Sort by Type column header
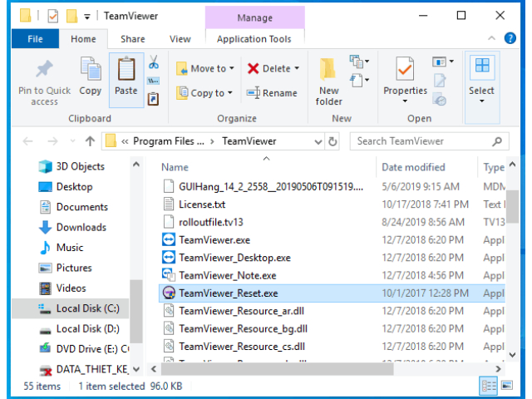The width and height of the screenshot is (532, 399). 493,167
